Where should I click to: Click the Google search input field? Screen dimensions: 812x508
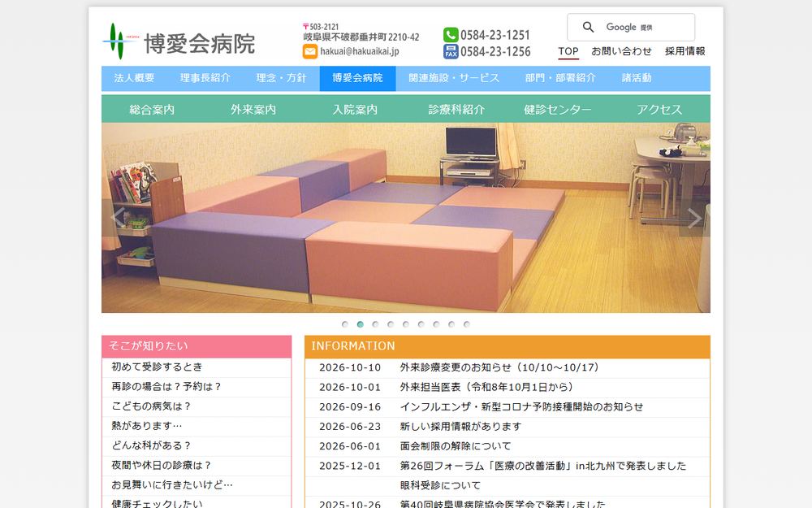pyautogui.click(x=631, y=27)
